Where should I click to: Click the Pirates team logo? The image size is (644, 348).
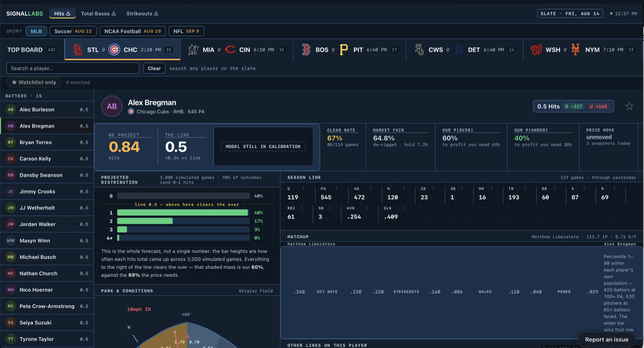344,50
